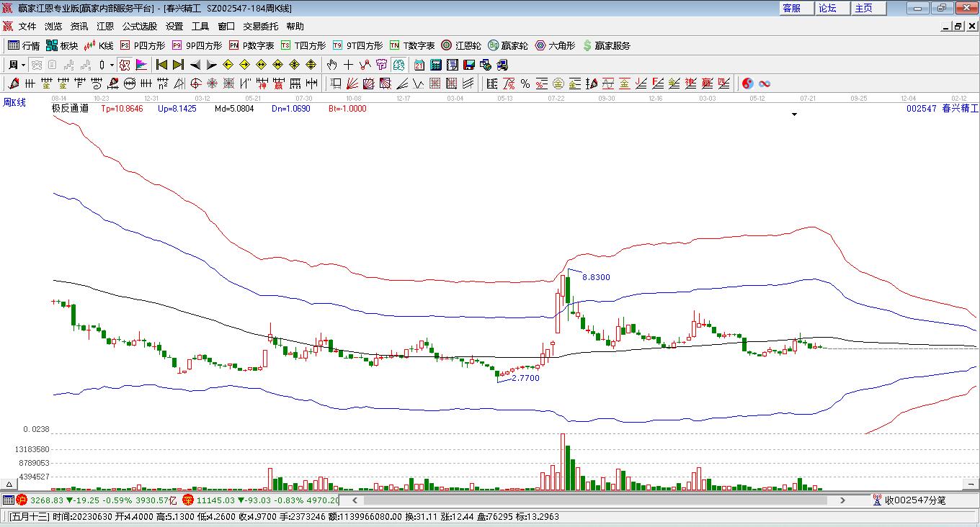Select the hand pan tool
Screen dimensions: 980x527
332,65
